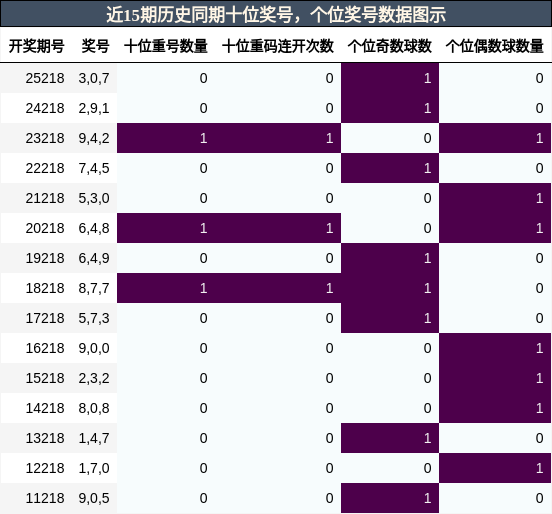
Task: Click winning numbers 7,4,5
Action: [94, 168]
